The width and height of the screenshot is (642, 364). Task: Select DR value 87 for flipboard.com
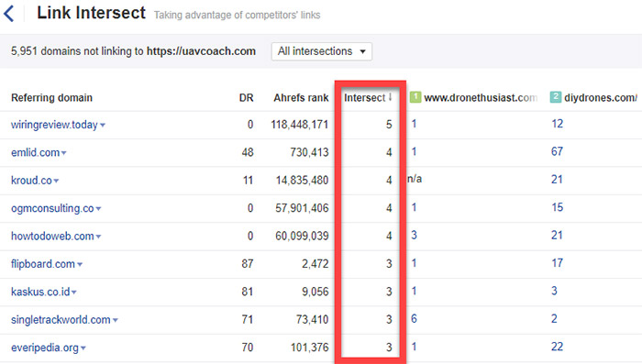248,264
